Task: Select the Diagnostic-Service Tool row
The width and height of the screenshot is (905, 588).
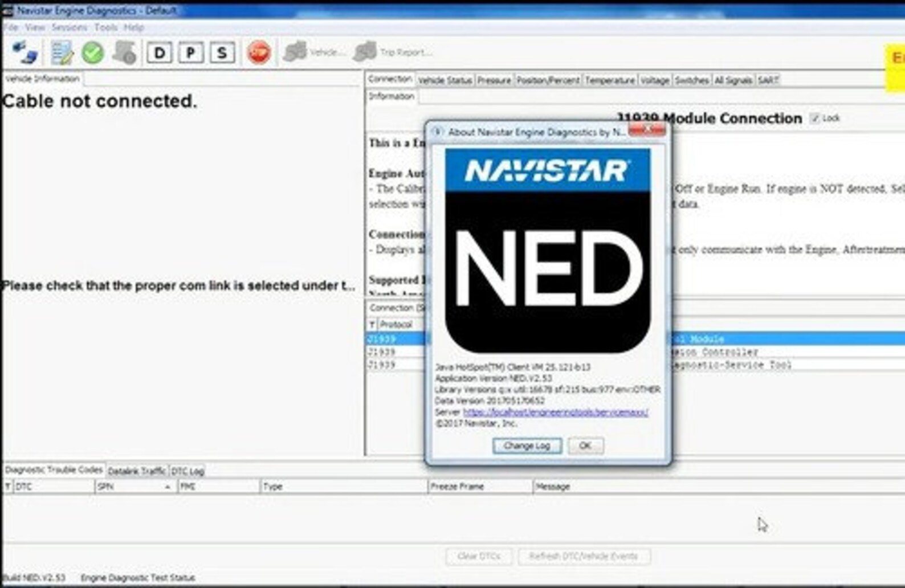Action: (x=635, y=365)
